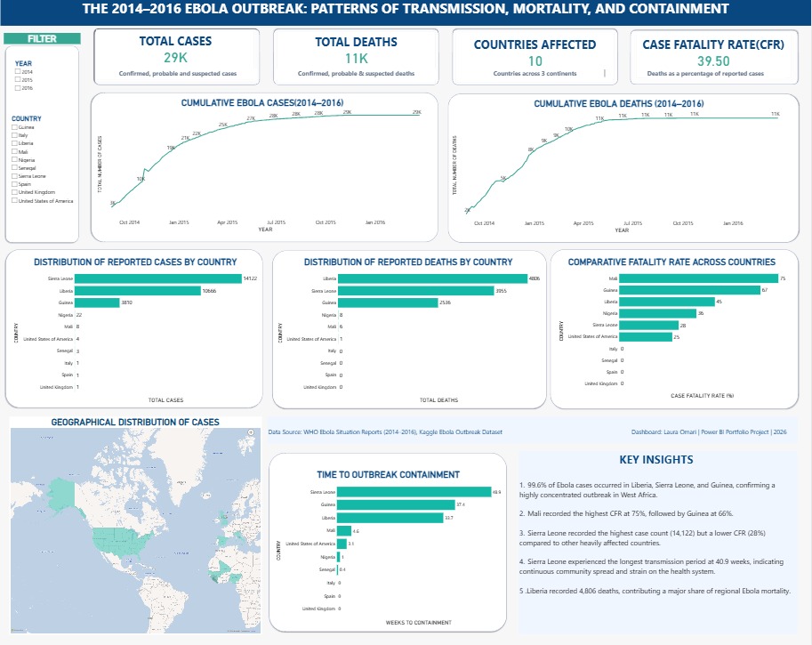
Task: Check the Guinea country filter
Action: [14, 127]
